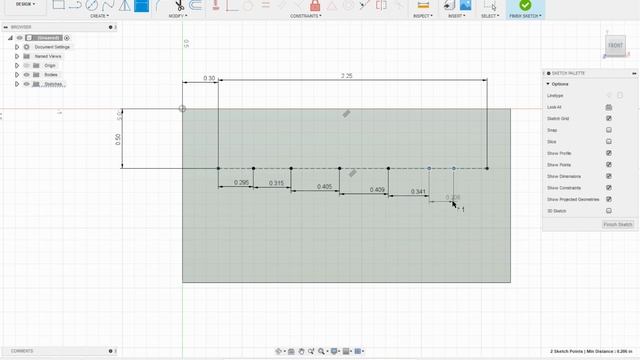This screenshot has height=360, width=640.
Task: Uncheck Show Dimensions checkbox
Action: (609, 176)
